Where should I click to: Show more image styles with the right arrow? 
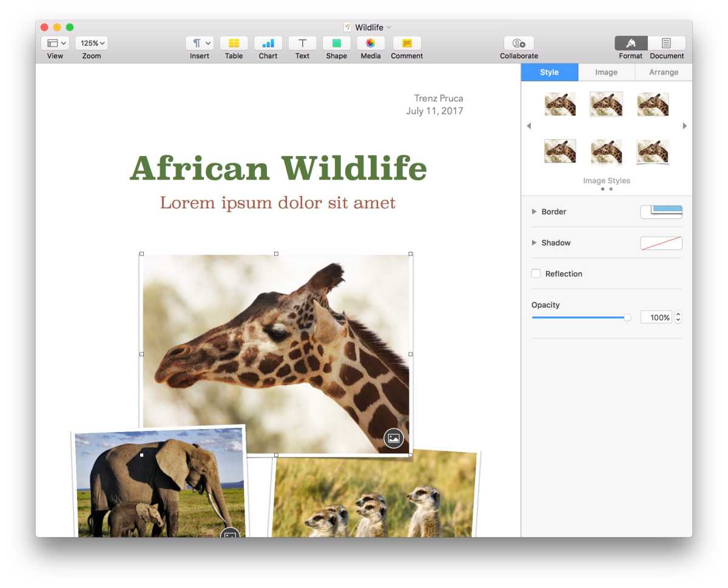tap(684, 126)
